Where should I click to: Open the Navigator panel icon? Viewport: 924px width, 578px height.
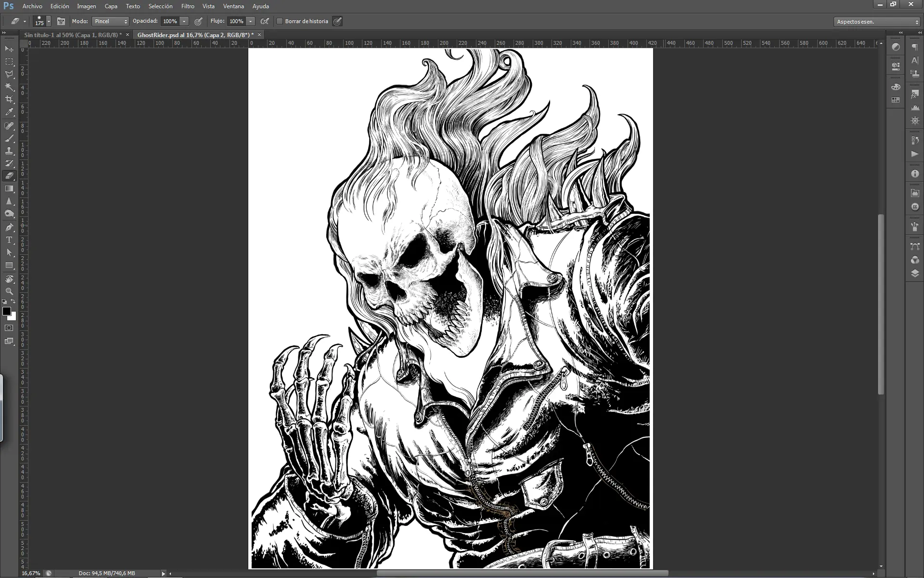pyautogui.click(x=915, y=121)
